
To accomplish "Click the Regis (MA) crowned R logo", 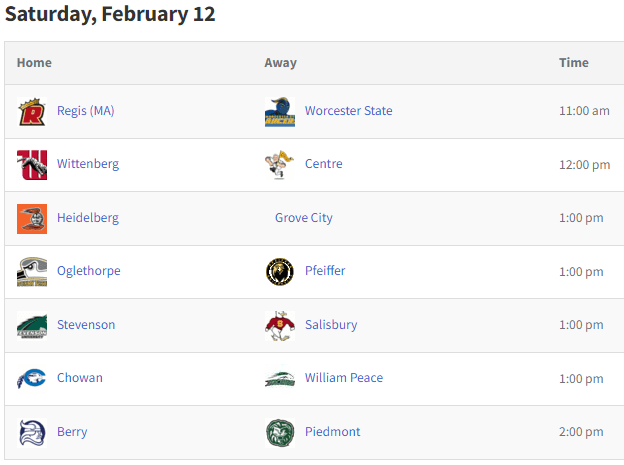I will pyautogui.click(x=32, y=112).
